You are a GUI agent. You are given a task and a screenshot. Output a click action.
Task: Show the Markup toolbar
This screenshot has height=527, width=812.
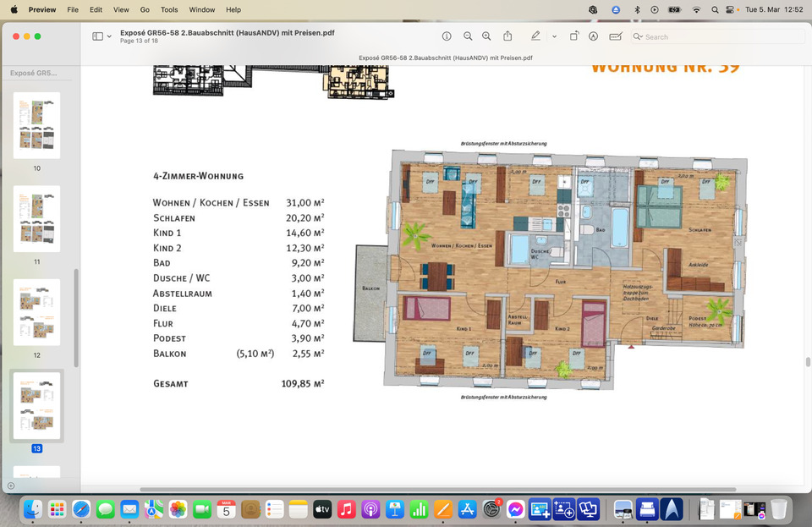click(593, 36)
